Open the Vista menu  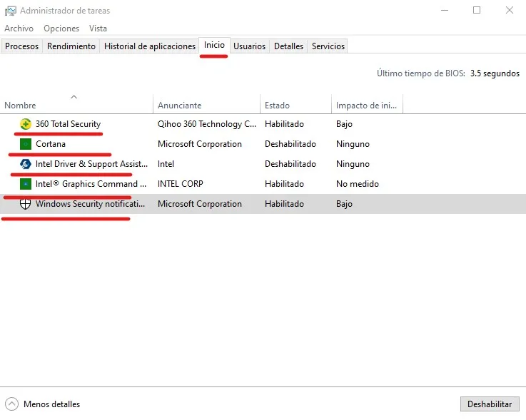tap(98, 29)
